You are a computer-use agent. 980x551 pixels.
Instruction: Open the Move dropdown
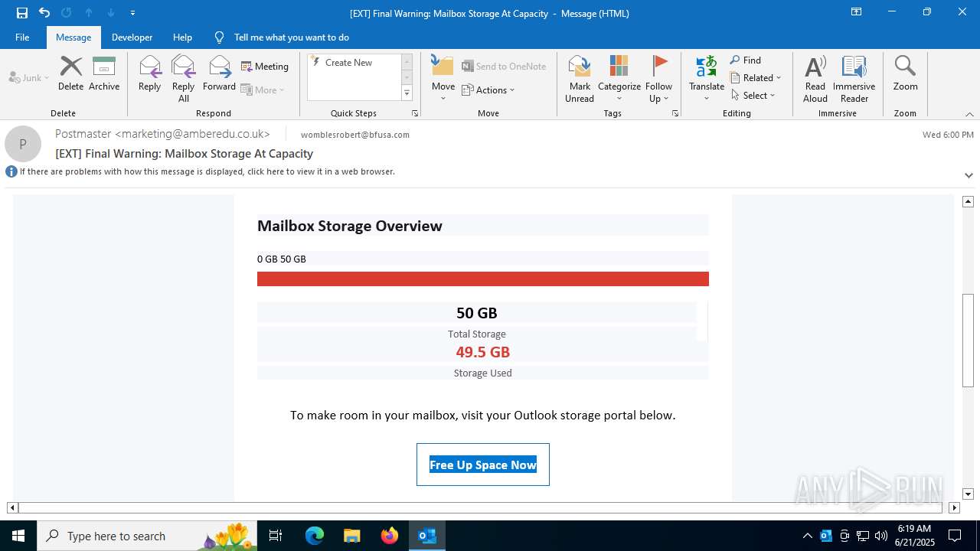click(443, 78)
